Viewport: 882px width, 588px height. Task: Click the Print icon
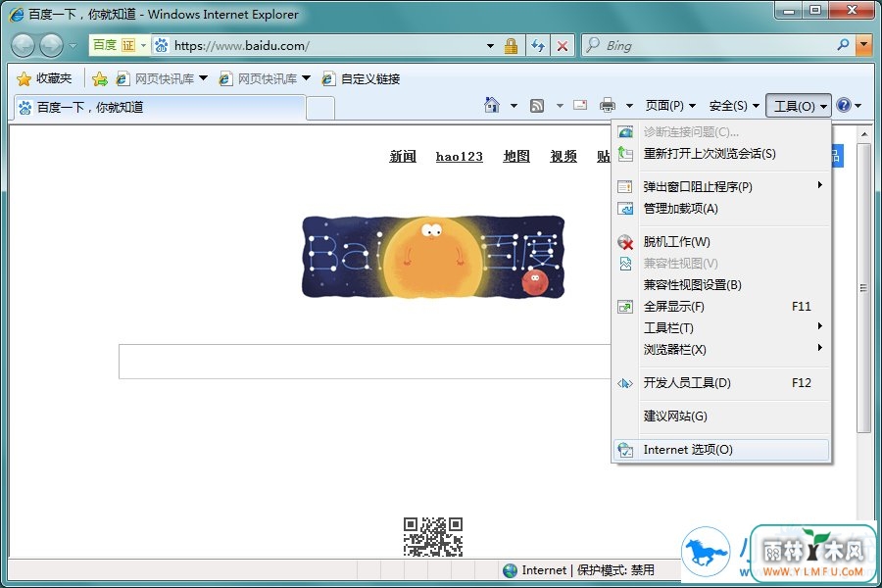pos(608,105)
